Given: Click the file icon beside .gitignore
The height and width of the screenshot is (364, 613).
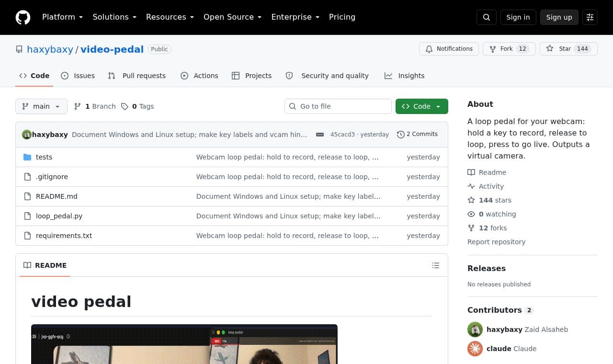Looking at the screenshot, I should 27,177.
